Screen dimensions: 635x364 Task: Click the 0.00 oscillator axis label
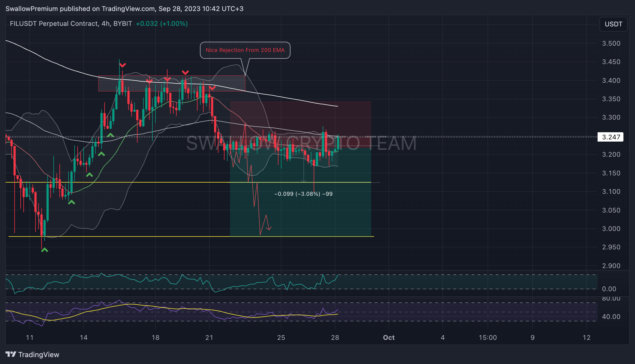click(609, 289)
